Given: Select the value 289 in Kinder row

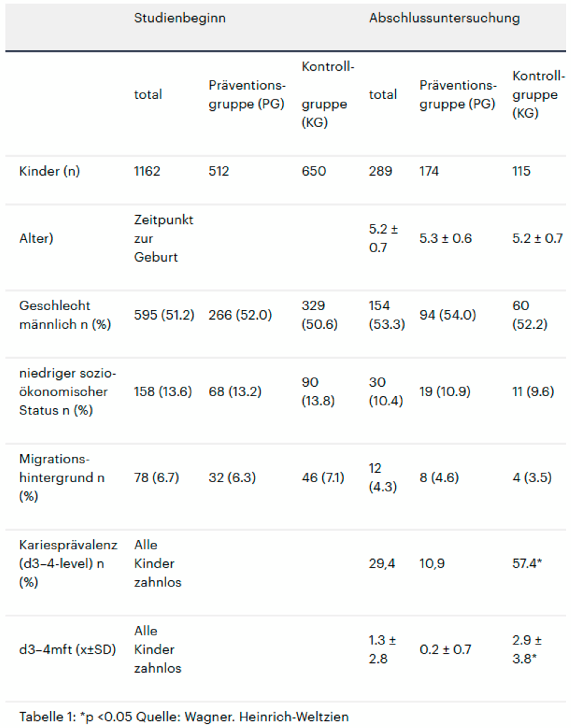Looking at the screenshot, I should pos(380,171).
